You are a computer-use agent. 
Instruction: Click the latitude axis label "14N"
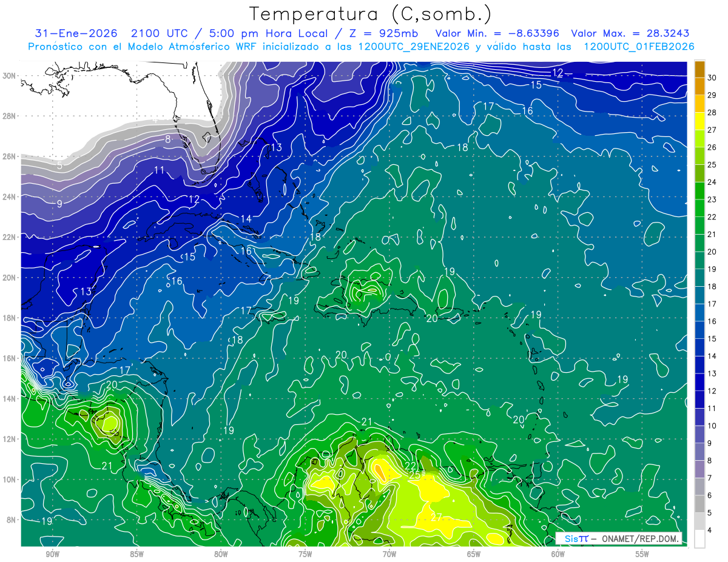(x=10, y=398)
